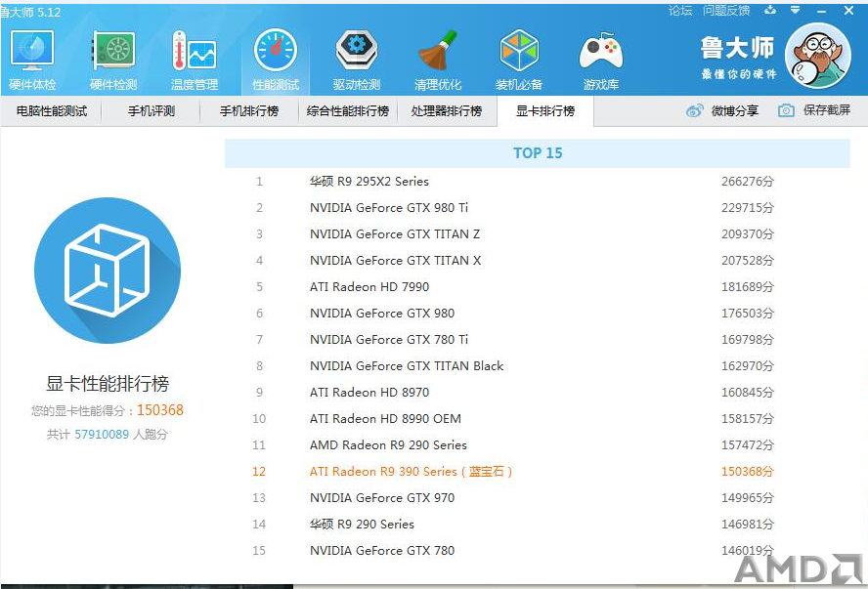868x589 pixels.
Task: Click the download-tray icon in the title bar
Action: [x=770, y=10]
